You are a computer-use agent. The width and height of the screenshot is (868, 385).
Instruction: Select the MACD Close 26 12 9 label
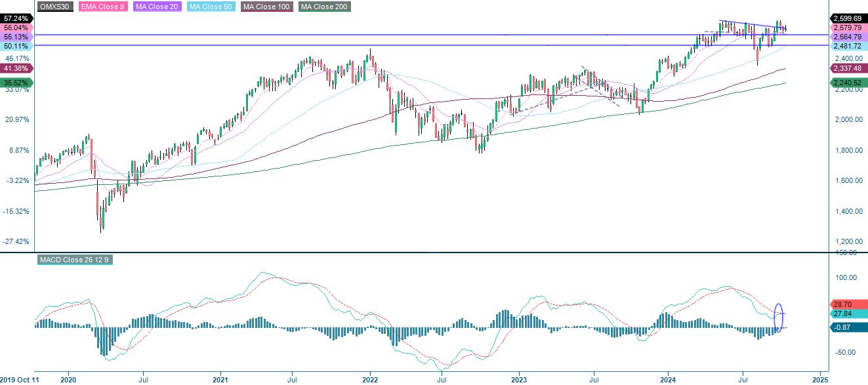73,260
